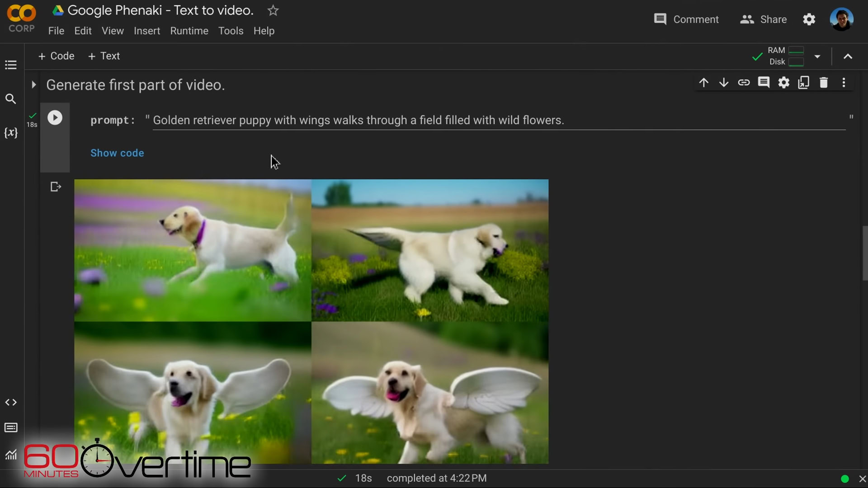Click the Show code link
The height and width of the screenshot is (488, 868).
(x=117, y=153)
